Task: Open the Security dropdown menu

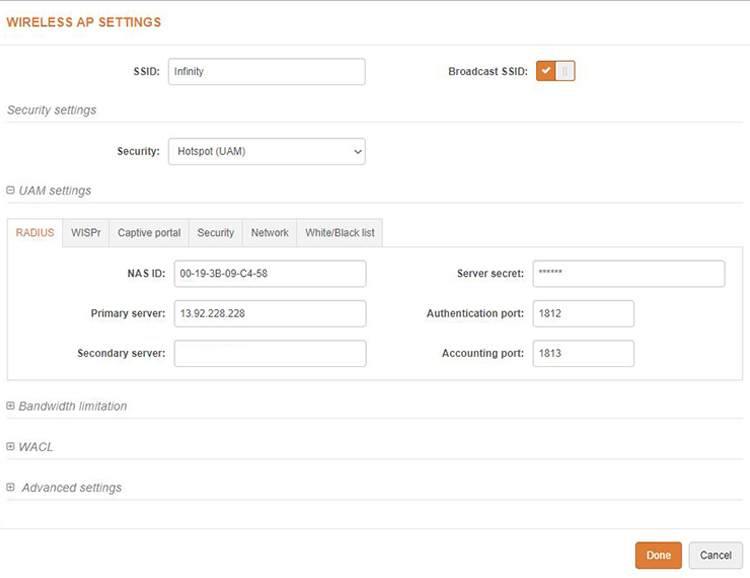Action: click(x=266, y=151)
